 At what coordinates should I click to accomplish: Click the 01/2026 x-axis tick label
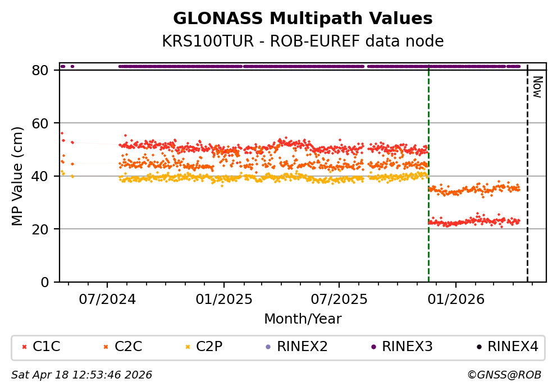tap(455, 299)
